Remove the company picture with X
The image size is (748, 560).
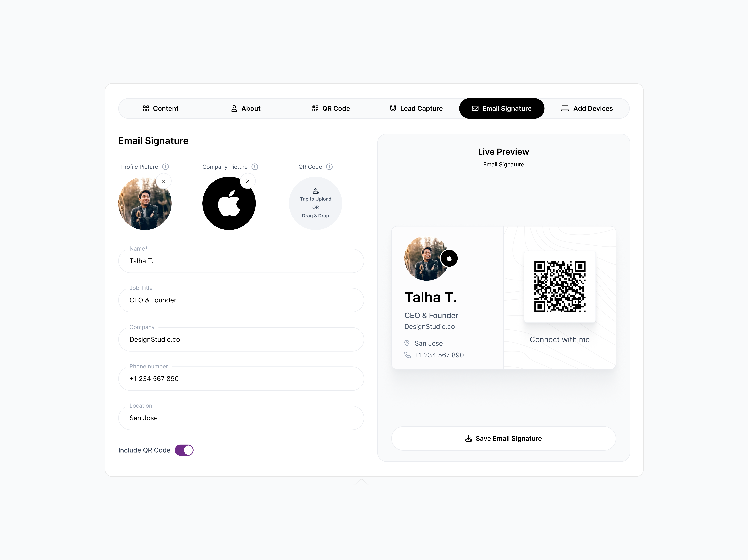248,181
